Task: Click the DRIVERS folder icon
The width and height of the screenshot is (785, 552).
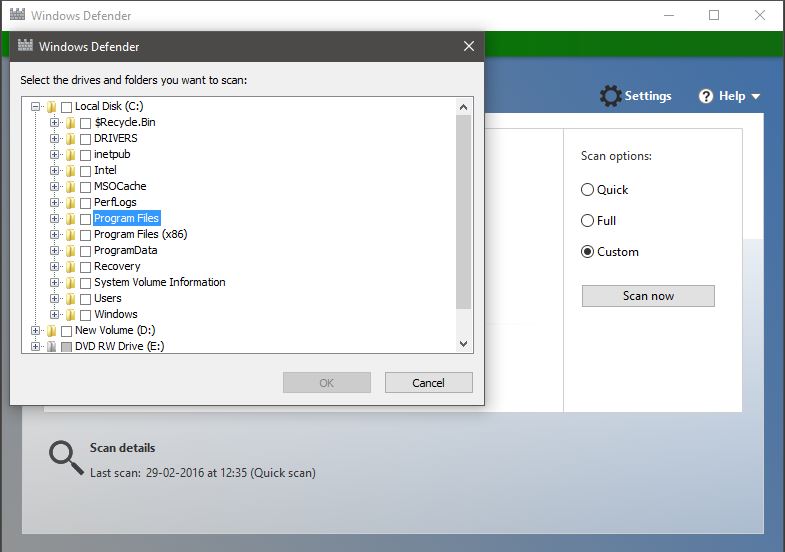Action: 71,139
